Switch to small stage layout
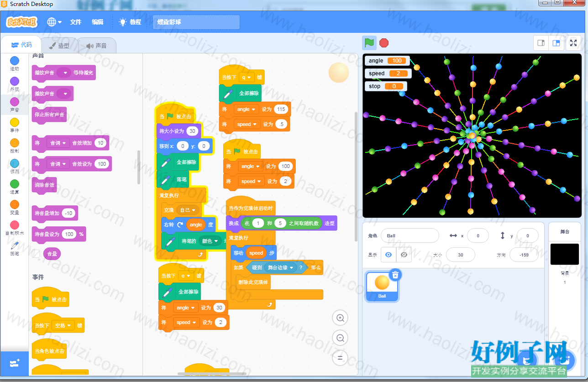588x382 pixels. pyautogui.click(x=541, y=43)
